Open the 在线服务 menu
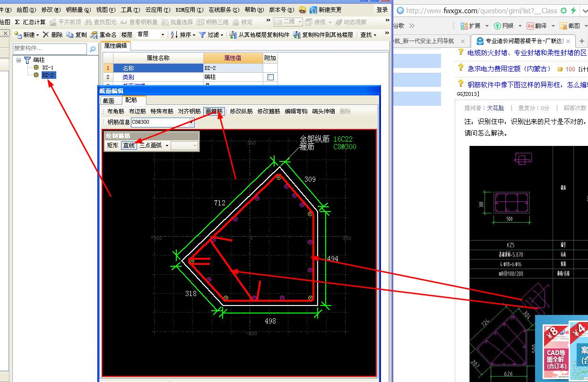Screen dimensions: 588x382 [224, 10]
